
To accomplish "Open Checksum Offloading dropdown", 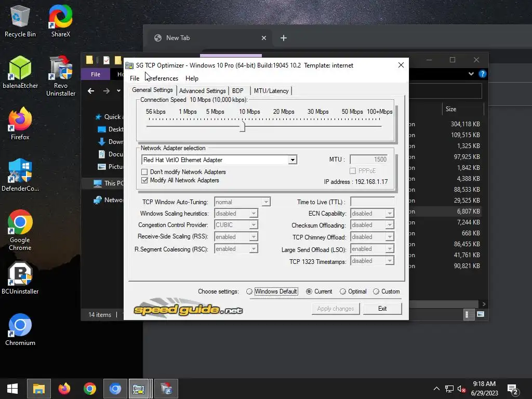I will (x=390, y=225).
